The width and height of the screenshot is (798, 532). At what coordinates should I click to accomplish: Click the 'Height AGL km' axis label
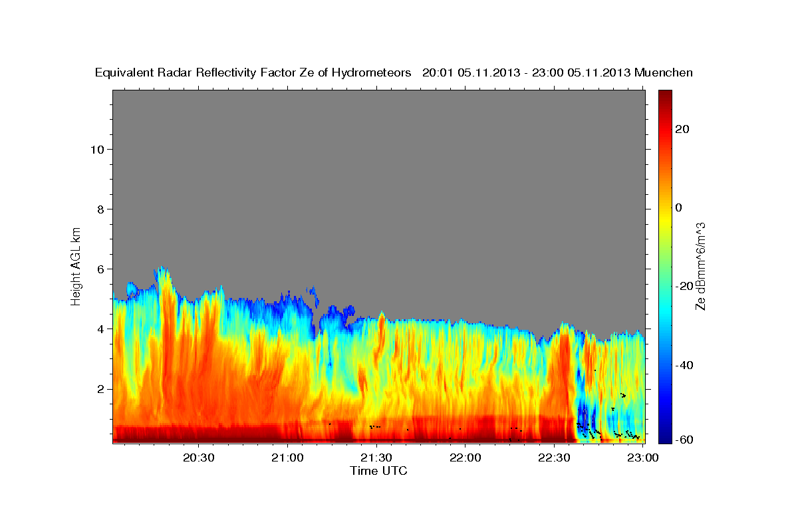coord(76,265)
